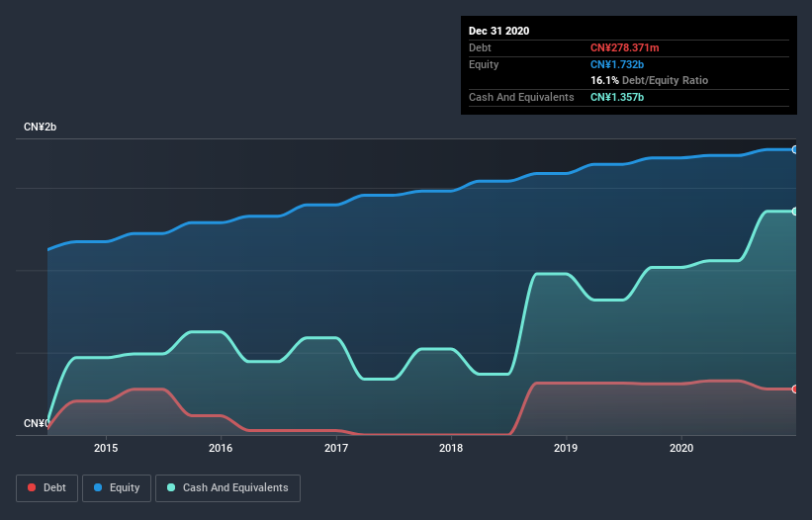812x520 pixels.
Task: Click the 2019 x-axis label
Action: (x=566, y=448)
